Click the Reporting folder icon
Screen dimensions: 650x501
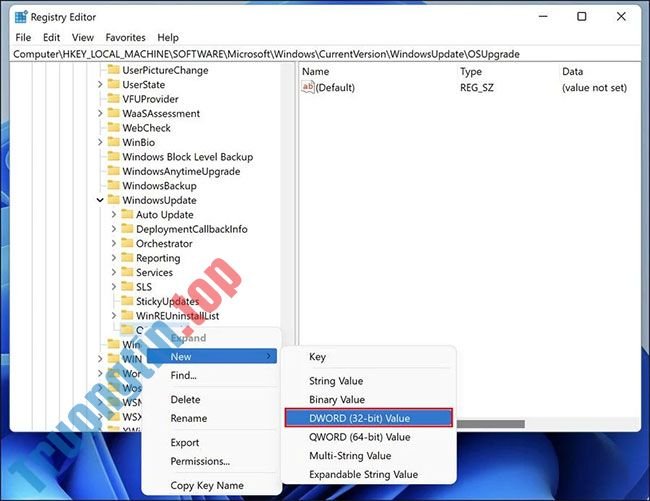[x=127, y=258]
